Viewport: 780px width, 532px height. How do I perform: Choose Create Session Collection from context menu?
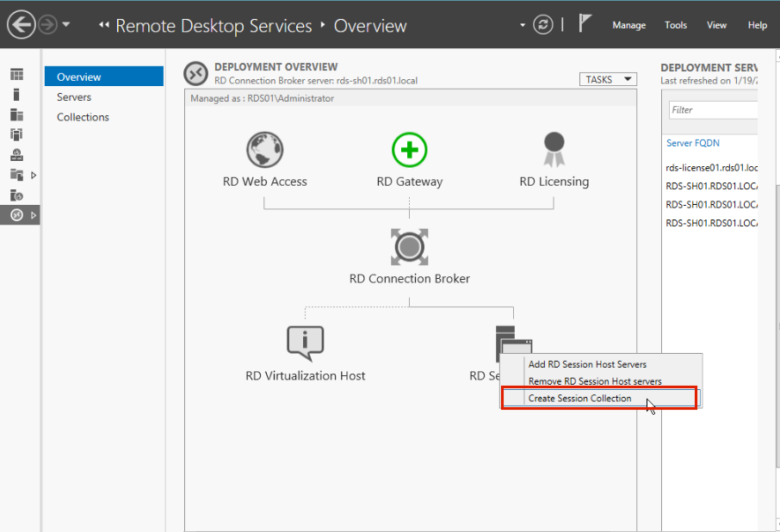tap(579, 399)
